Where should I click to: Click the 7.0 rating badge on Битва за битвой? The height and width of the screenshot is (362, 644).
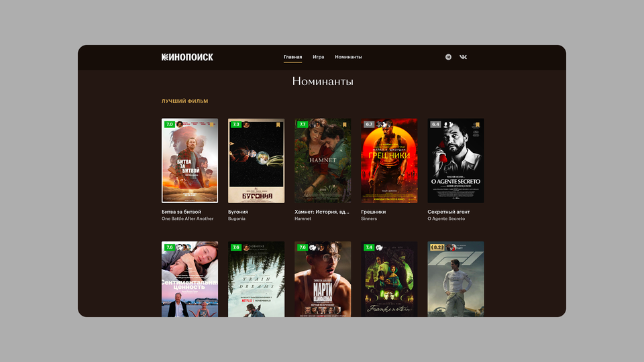click(169, 125)
